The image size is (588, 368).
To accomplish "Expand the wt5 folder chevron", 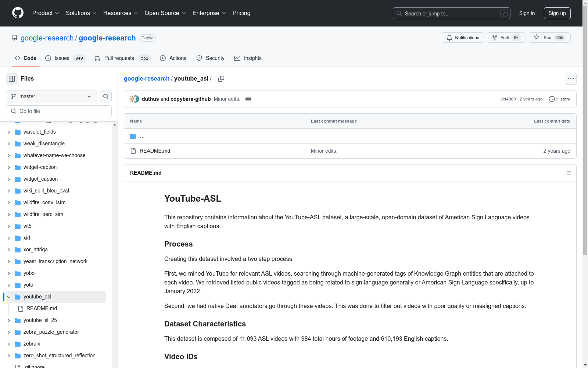I will click(x=9, y=226).
